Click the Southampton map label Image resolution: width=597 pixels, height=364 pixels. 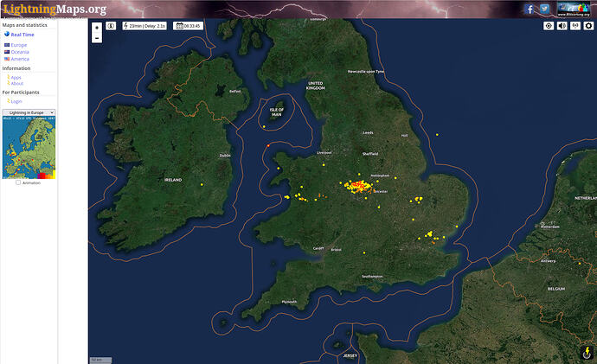(x=372, y=277)
